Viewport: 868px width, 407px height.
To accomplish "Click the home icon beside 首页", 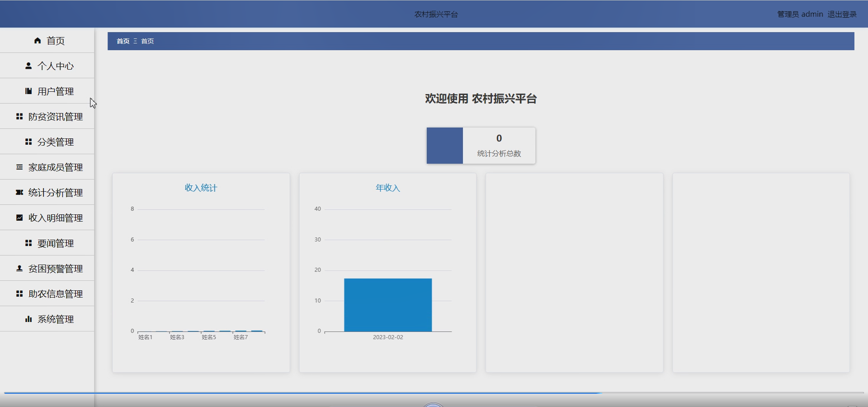I will click(38, 40).
